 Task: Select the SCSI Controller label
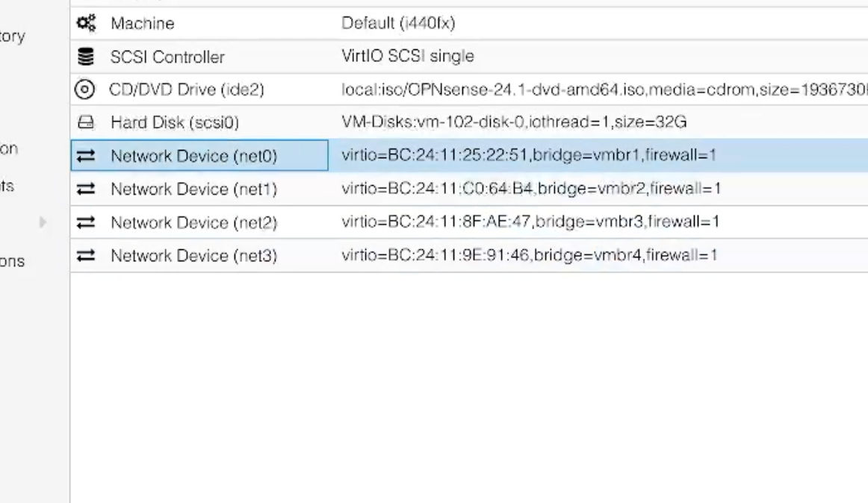point(167,57)
